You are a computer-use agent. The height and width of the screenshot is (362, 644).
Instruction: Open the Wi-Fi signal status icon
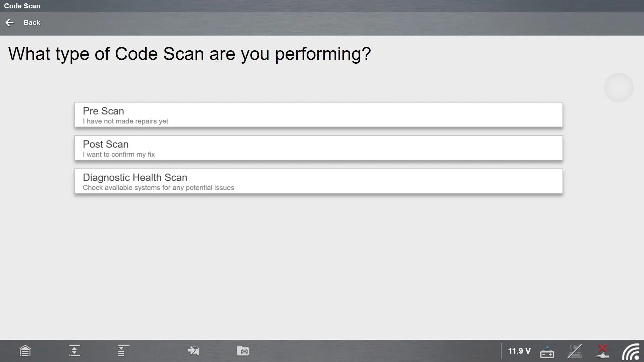tap(631, 352)
